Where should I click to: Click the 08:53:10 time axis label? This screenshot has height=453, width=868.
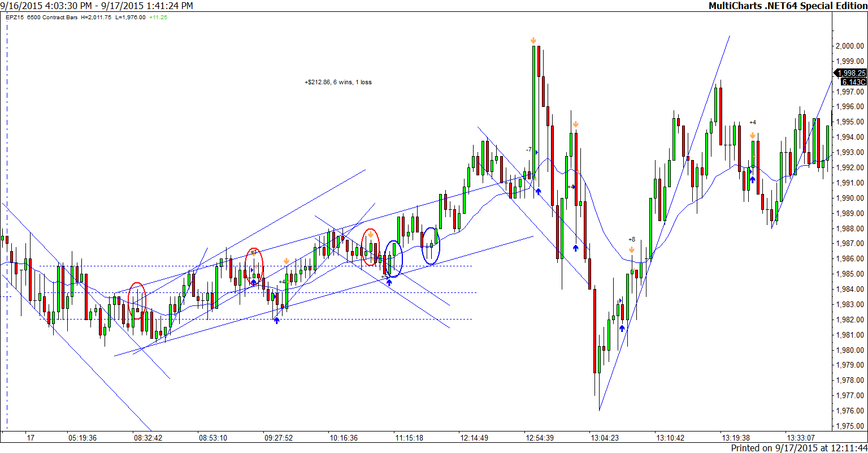tap(213, 438)
